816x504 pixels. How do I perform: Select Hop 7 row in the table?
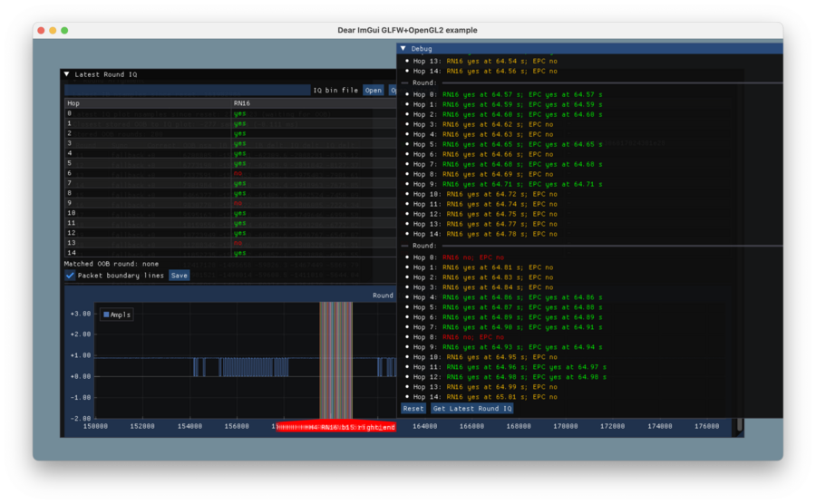click(x=230, y=183)
